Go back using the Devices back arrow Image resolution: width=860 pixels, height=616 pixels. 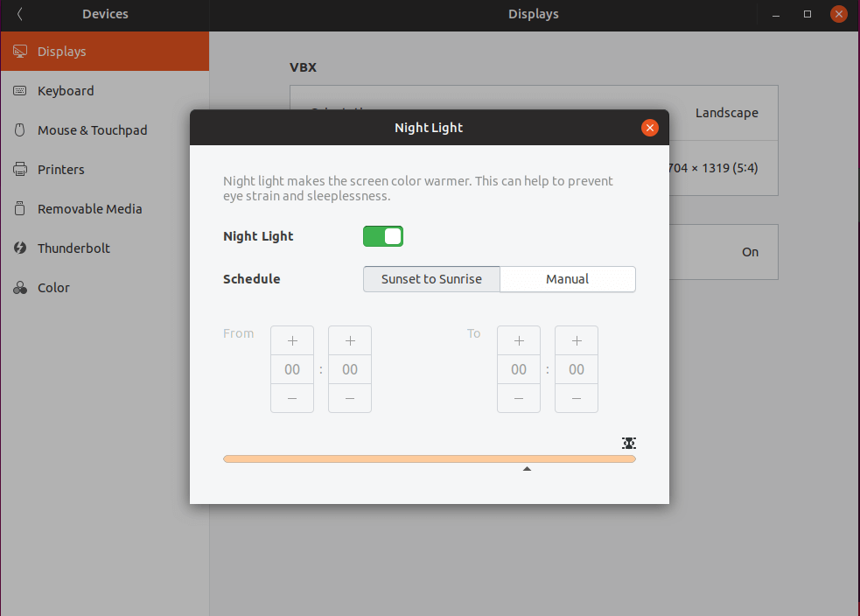[x=19, y=14]
